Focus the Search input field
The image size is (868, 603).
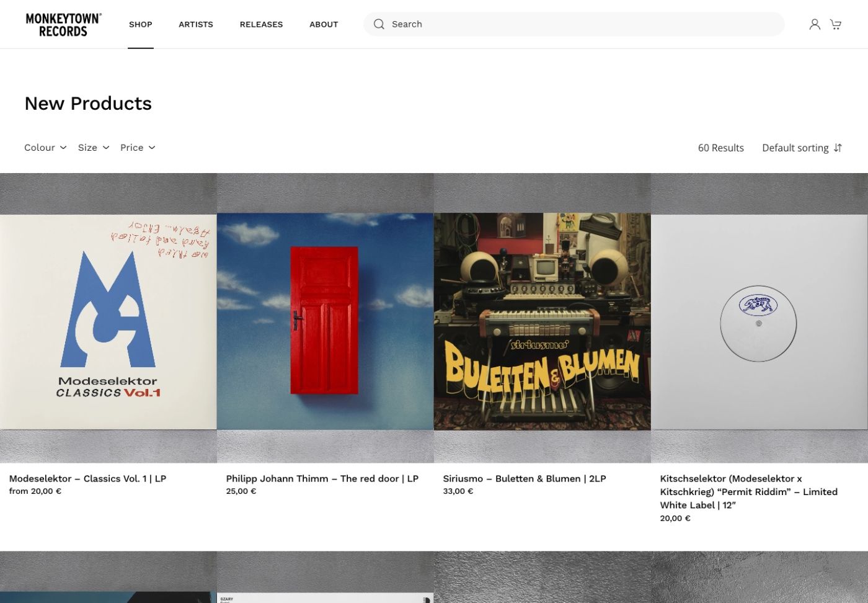(574, 24)
